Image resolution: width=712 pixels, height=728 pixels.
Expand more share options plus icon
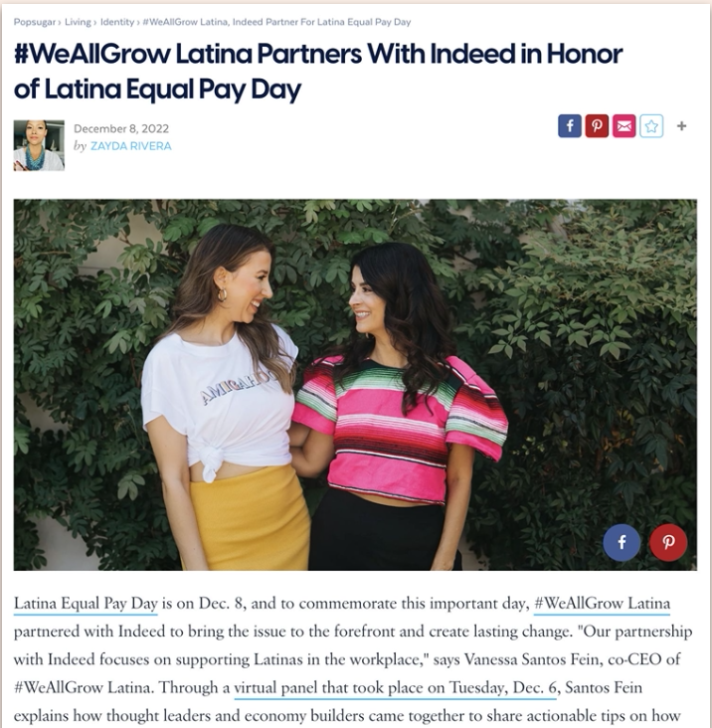coord(681,126)
